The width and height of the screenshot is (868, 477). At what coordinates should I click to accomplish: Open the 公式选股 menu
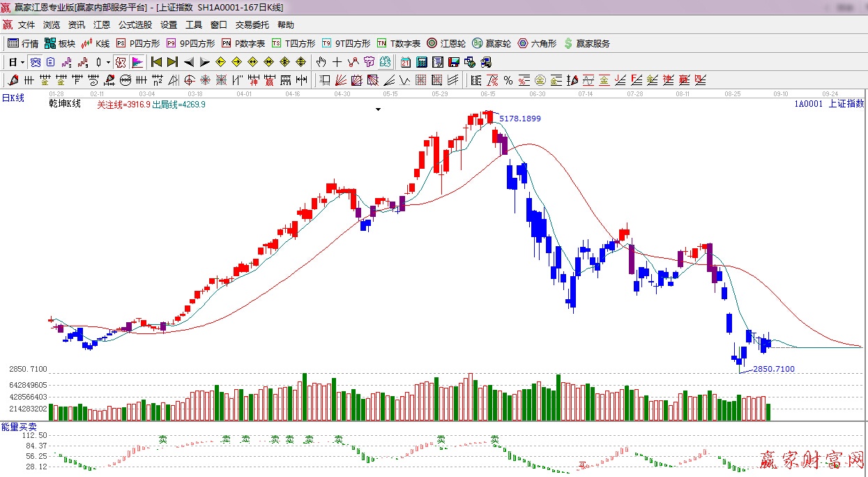pyautogui.click(x=135, y=24)
